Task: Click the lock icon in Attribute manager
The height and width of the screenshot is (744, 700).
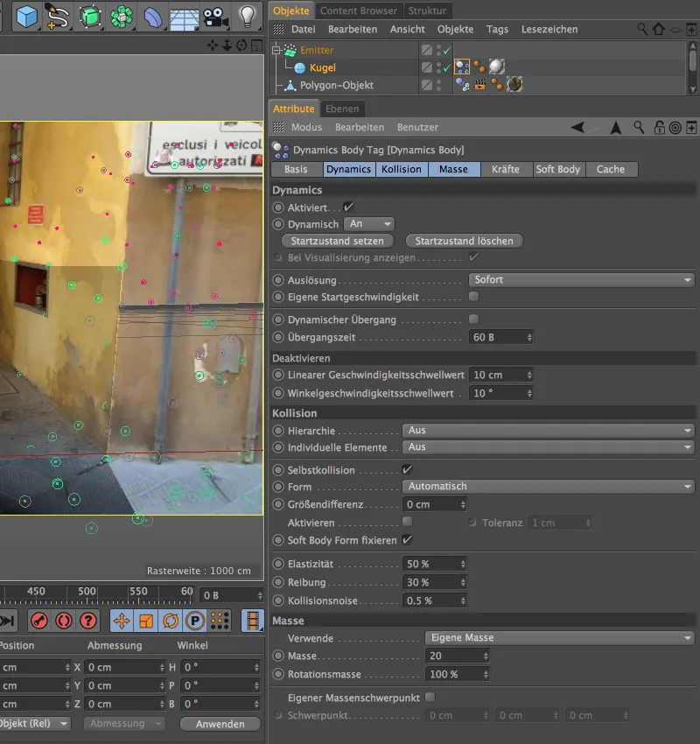Action: pyautogui.click(x=659, y=128)
